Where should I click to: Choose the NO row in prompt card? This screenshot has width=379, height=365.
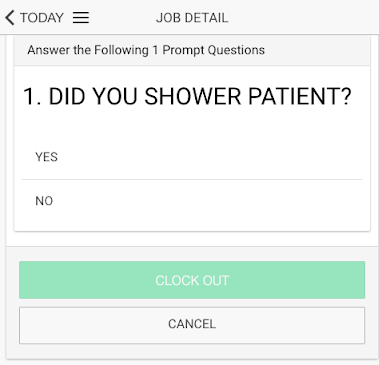tap(192, 201)
